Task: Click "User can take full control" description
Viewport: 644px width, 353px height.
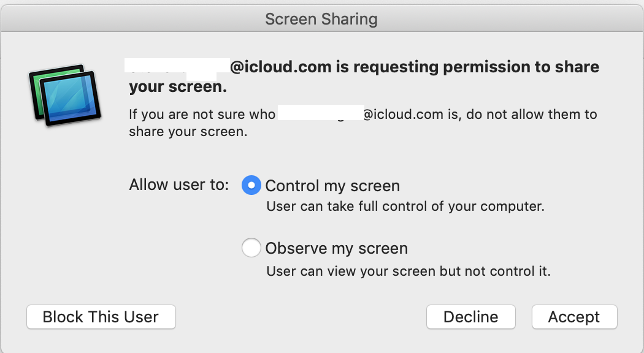Action: click(x=405, y=206)
